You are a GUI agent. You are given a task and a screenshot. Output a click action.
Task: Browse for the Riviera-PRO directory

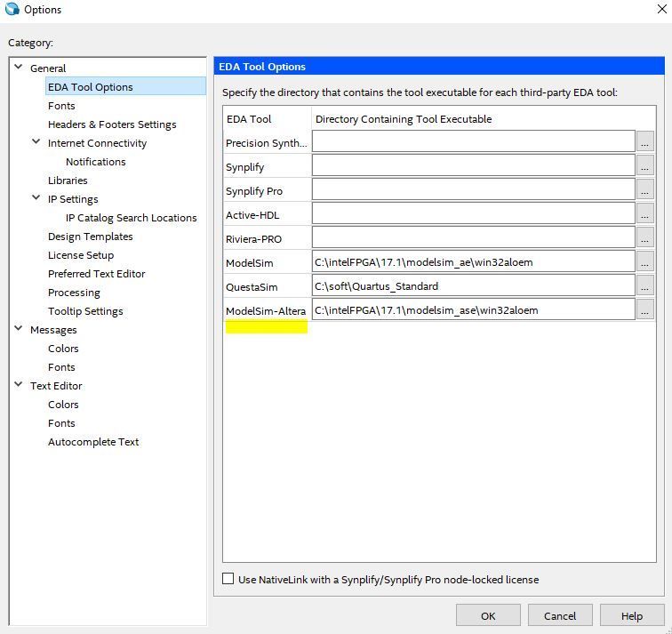click(x=645, y=237)
